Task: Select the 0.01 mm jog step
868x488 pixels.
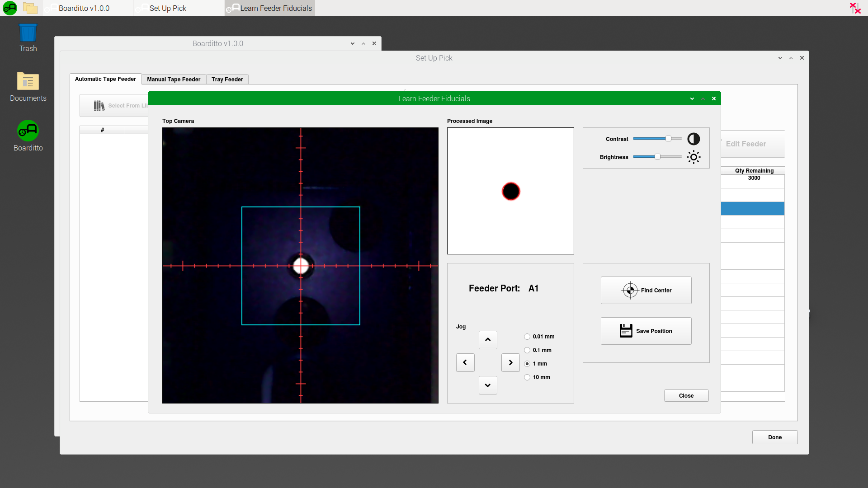Action: [x=527, y=337]
